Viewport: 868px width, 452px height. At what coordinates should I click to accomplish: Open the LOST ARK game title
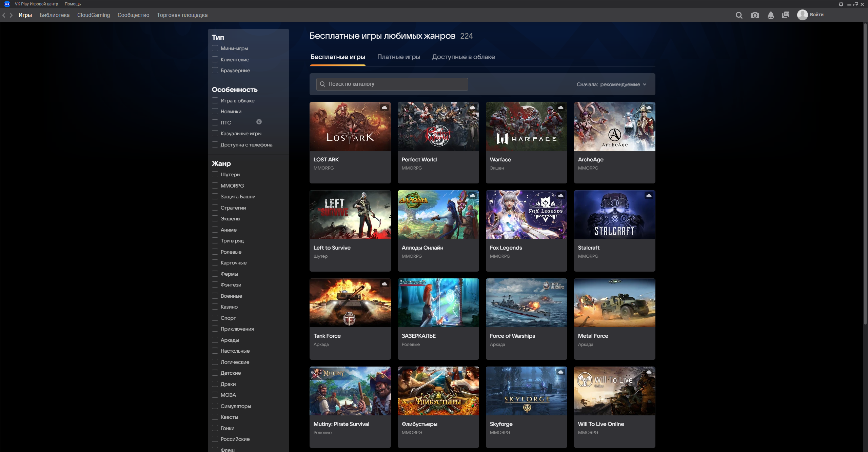(x=326, y=159)
